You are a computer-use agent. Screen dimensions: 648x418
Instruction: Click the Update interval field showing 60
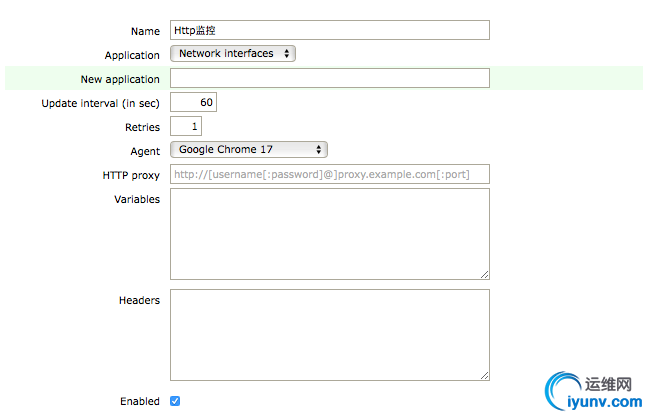pos(193,102)
